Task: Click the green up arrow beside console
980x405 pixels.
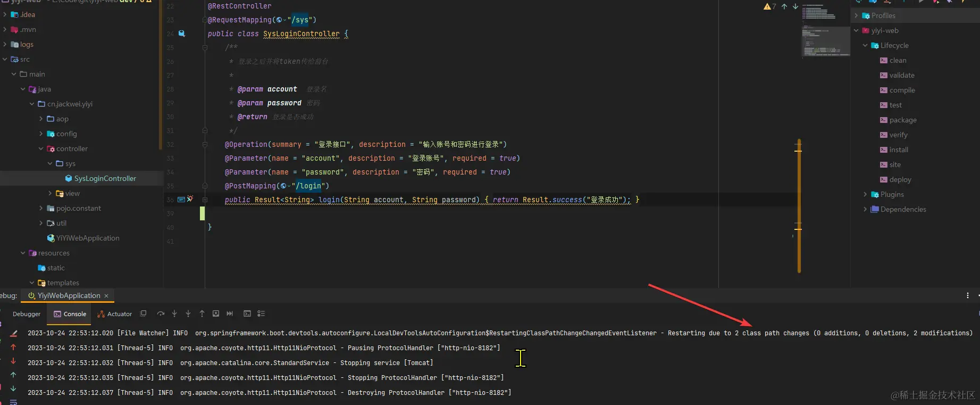Action: (x=13, y=375)
